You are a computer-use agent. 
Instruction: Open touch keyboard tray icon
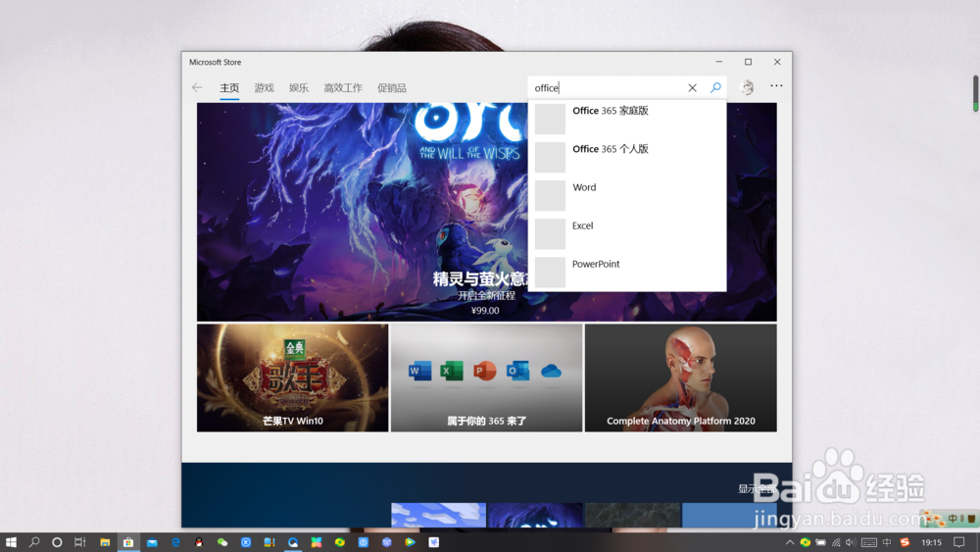[868, 542]
